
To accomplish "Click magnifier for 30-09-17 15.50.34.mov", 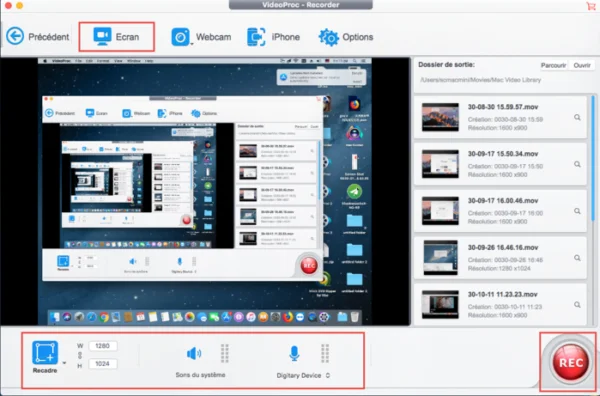I will pos(577,164).
